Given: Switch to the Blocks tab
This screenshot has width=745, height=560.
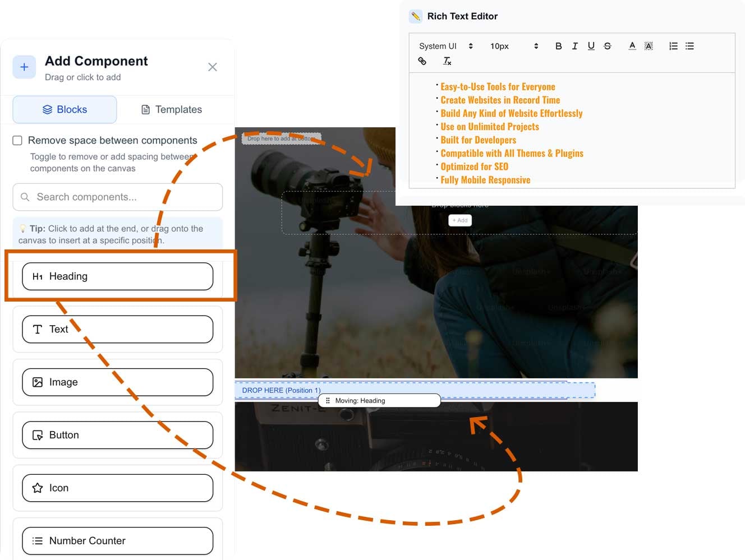Looking at the screenshot, I should tap(65, 109).
